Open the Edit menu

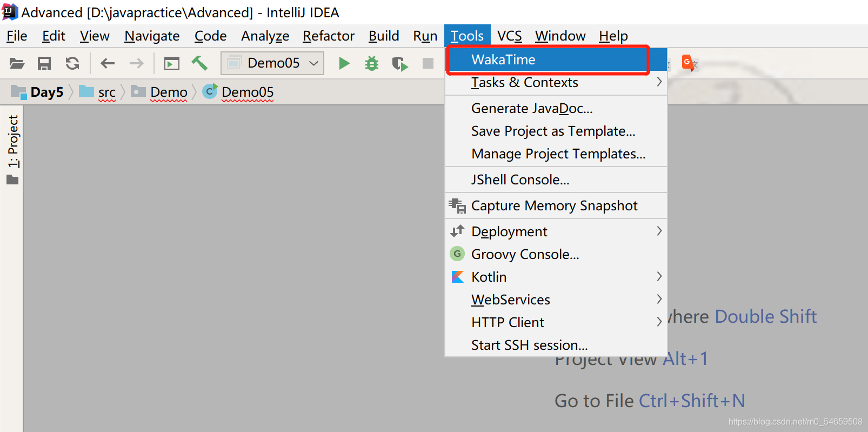54,36
